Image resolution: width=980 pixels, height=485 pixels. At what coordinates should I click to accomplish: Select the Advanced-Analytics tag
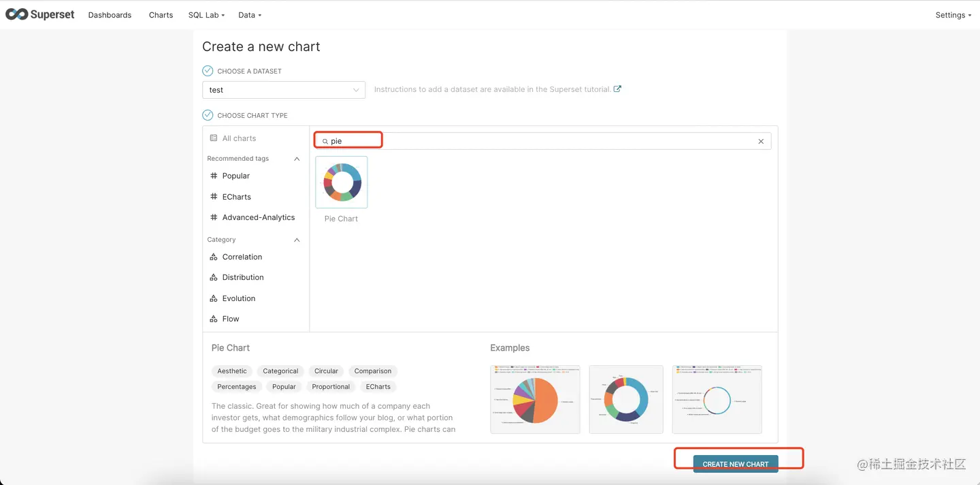(259, 217)
